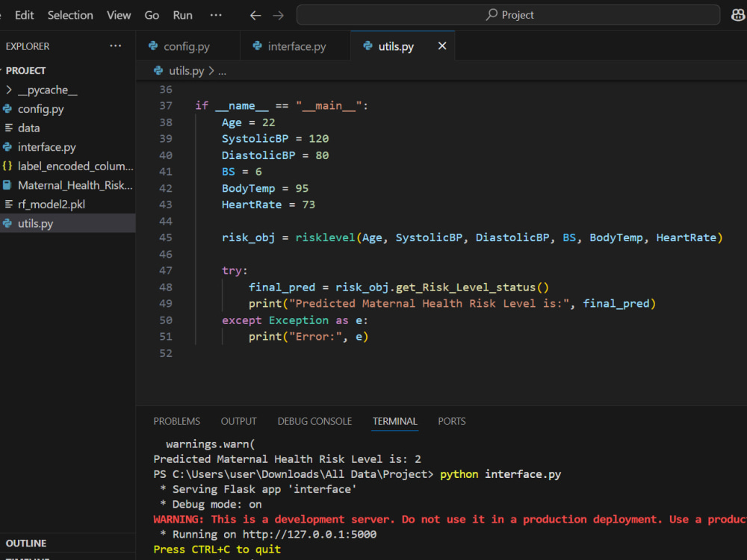Click Python icon on interface.py tab
Image resolution: width=747 pixels, height=560 pixels.
pos(257,46)
